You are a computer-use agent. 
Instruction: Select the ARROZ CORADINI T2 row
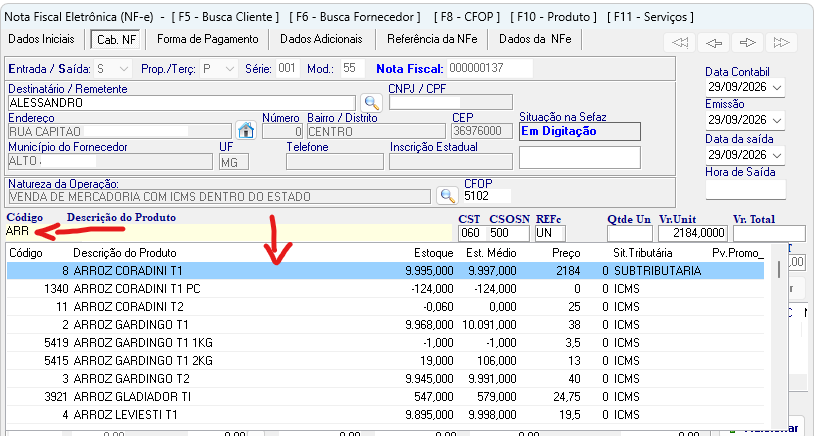tap(385, 307)
